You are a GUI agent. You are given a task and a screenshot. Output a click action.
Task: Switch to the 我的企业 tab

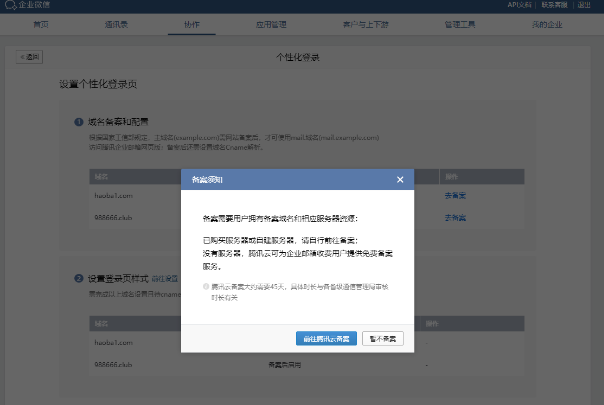[x=493, y=21]
